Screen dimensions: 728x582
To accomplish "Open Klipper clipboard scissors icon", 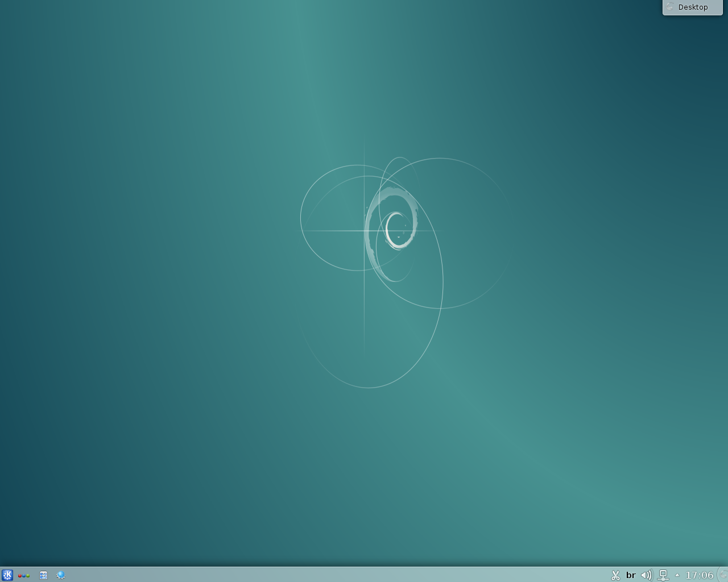I will [x=615, y=575].
